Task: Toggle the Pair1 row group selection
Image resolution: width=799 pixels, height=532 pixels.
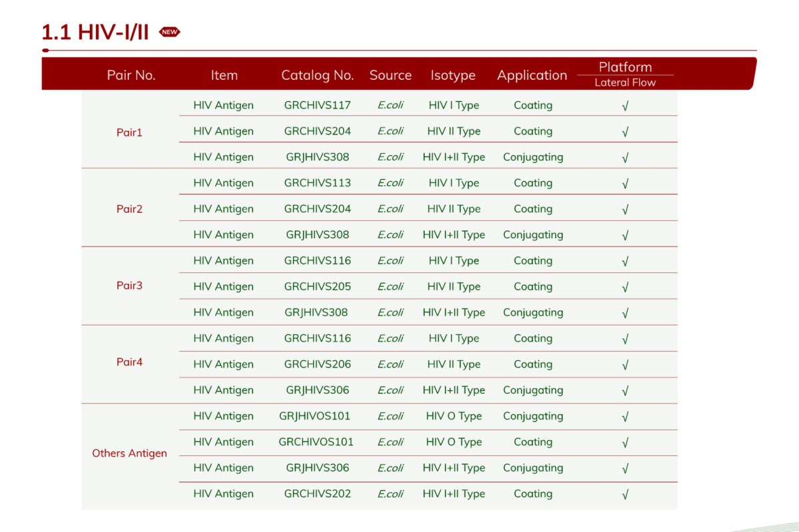Action: pyautogui.click(x=130, y=132)
